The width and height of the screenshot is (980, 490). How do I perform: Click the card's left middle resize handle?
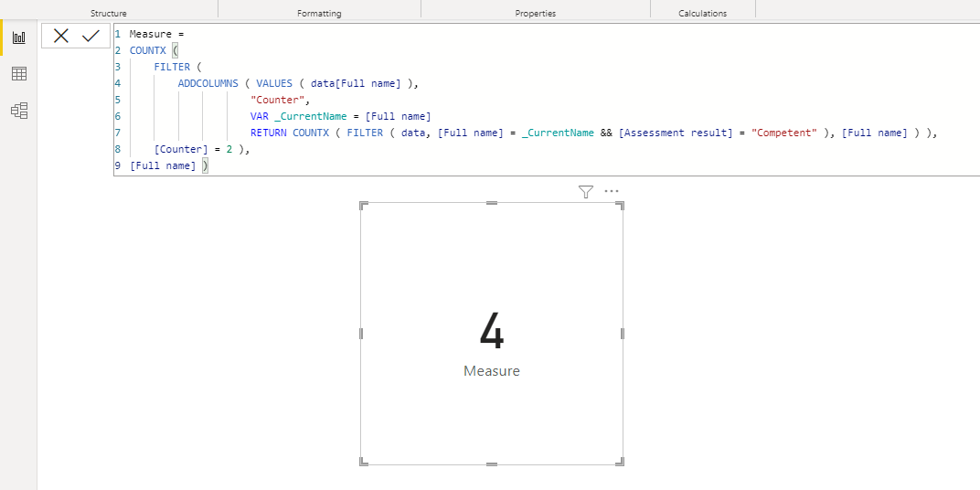click(361, 334)
